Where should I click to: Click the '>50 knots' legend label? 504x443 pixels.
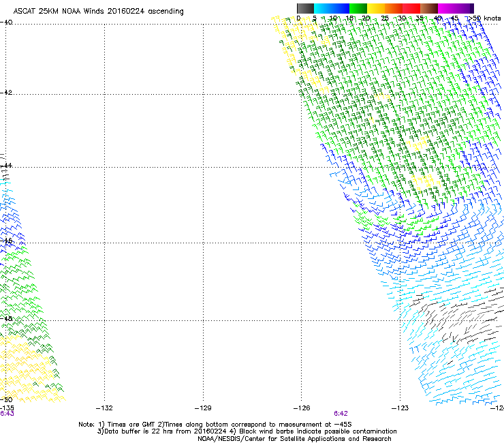pos(484,18)
